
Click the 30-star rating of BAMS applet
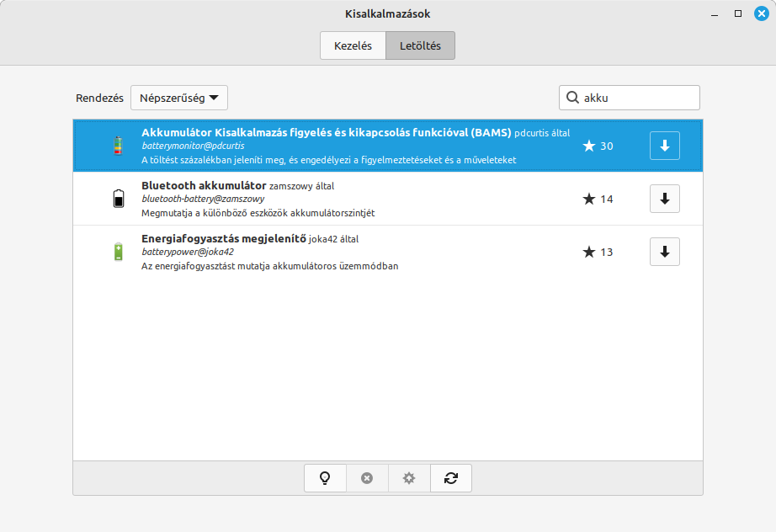[x=598, y=146]
